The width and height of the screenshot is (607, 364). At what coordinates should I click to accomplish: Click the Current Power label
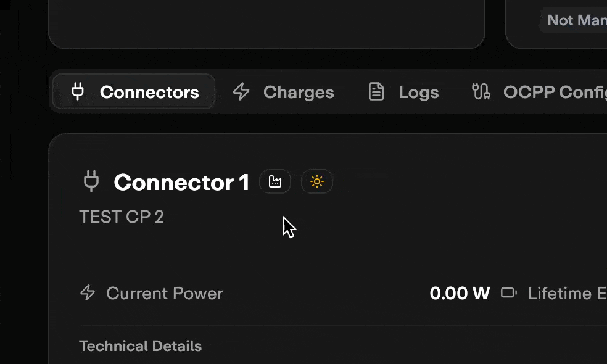(x=165, y=294)
